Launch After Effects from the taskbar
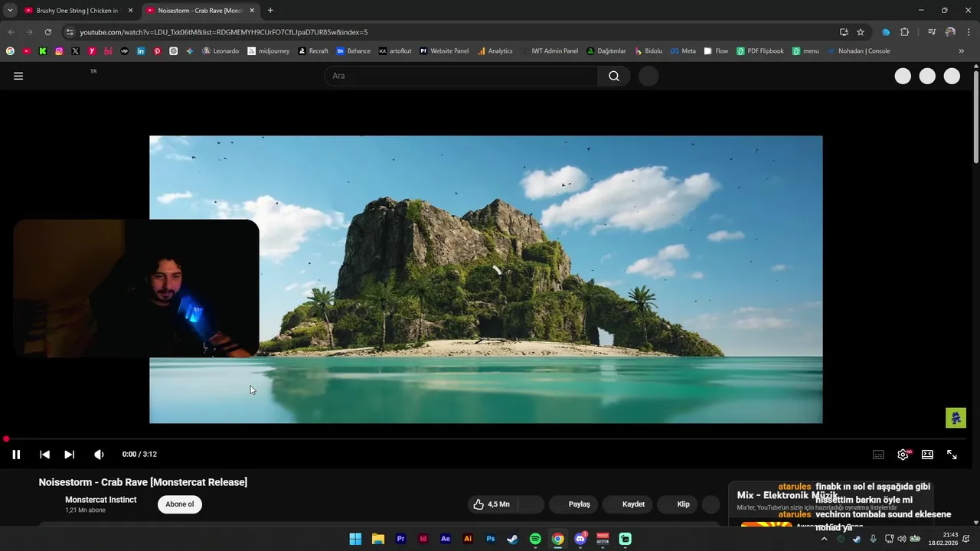980x551 pixels. (x=446, y=539)
